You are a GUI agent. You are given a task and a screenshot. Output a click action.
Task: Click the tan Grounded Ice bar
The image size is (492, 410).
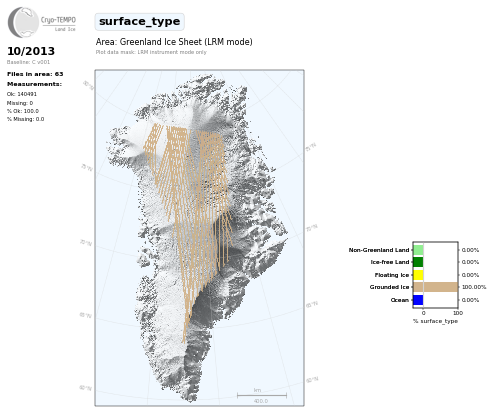pos(436,287)
